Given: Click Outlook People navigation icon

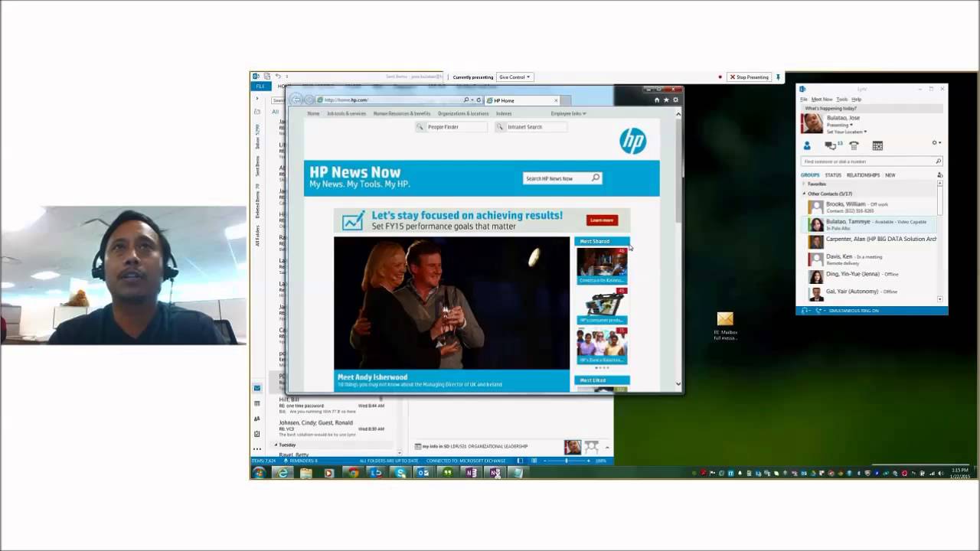Looking at the screenshot, I should click(x=257, y=419).
